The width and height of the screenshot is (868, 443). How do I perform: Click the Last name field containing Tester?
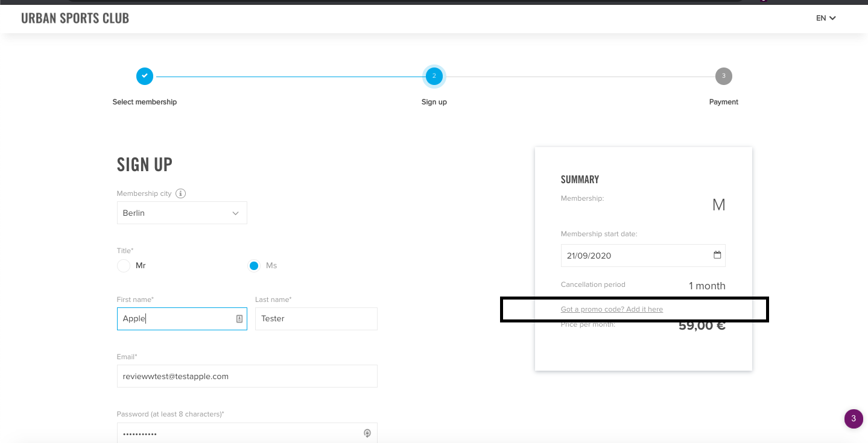316,319
